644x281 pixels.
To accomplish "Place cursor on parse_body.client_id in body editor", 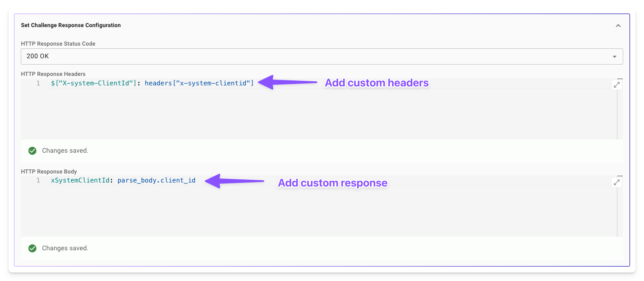I will [156, 180].
